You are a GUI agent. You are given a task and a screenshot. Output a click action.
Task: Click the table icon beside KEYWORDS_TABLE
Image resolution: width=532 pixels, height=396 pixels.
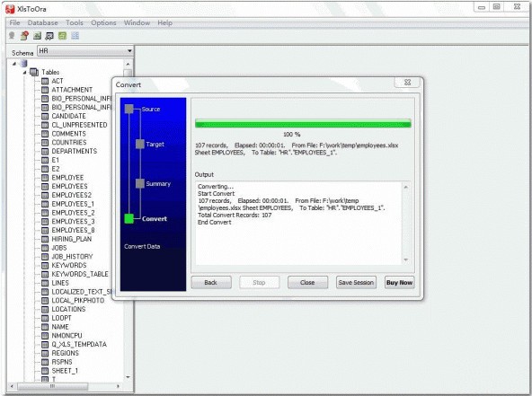point(45,274)
